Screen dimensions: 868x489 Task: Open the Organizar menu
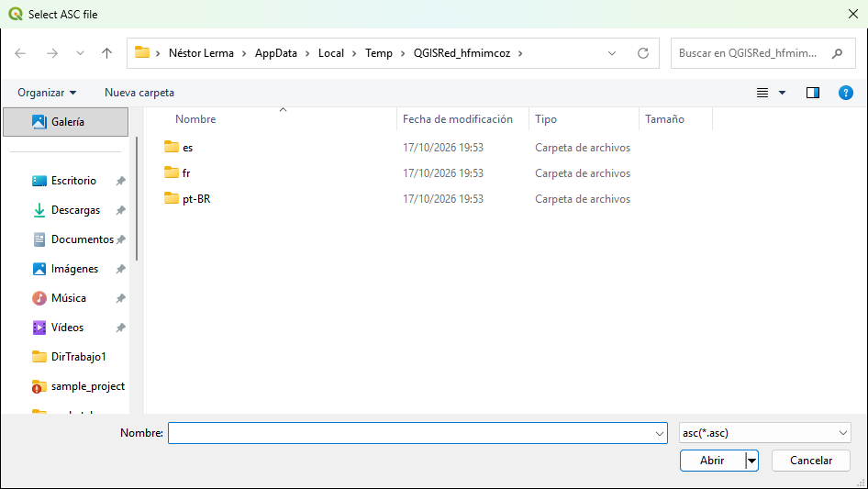click(x=47, y=93)
